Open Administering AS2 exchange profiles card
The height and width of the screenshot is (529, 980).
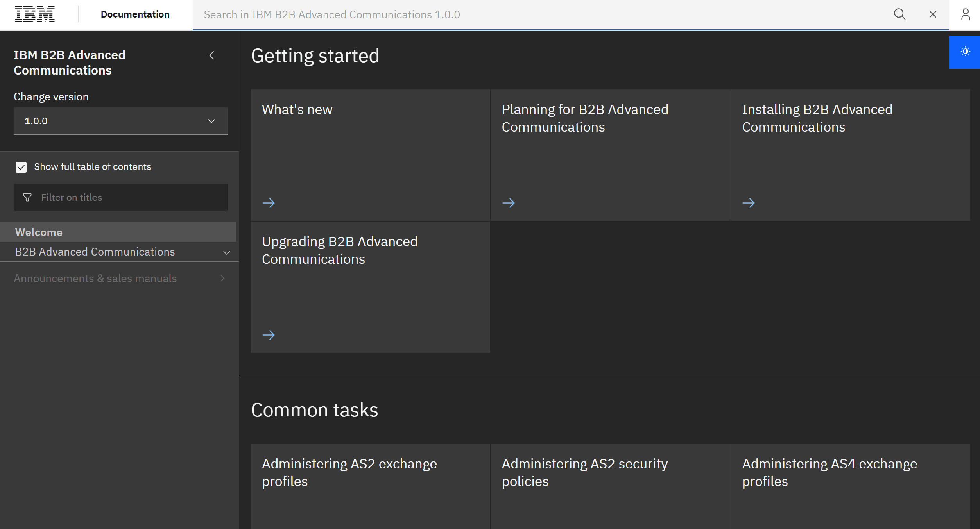point(370,486)
